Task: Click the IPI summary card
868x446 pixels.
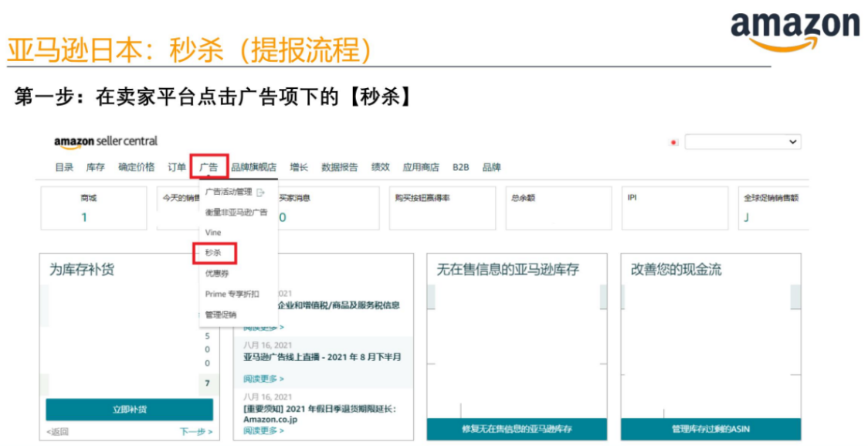Action: coord(674,209)
